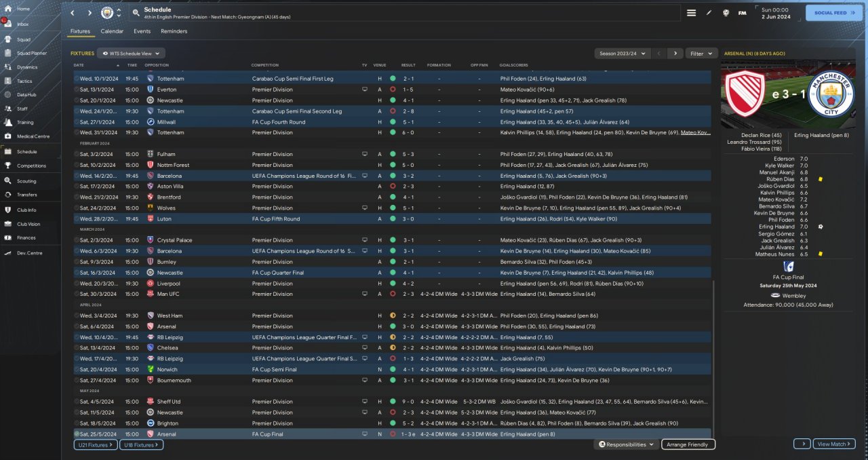Screen dimensions: 868x460
Task: Click the fixtures list vertical scrollbar
Action: click(x=715, y=358)
